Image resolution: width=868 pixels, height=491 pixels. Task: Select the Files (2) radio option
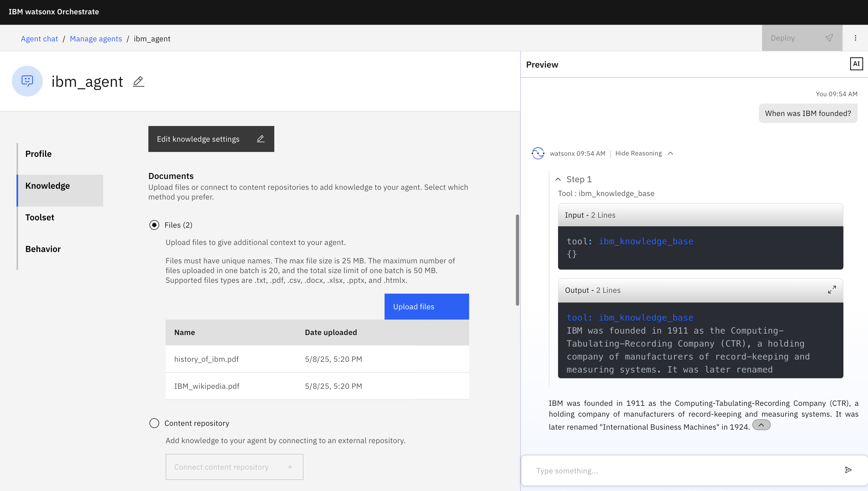click(x=154, y=225)
